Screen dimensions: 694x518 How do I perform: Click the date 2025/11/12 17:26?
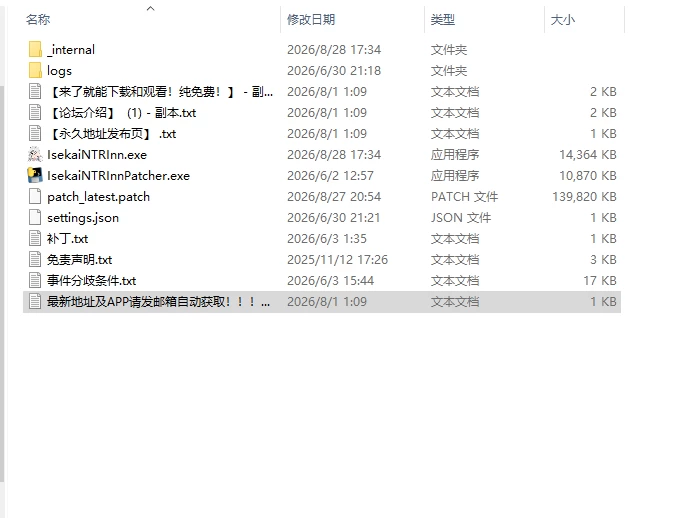click(337, 259)
